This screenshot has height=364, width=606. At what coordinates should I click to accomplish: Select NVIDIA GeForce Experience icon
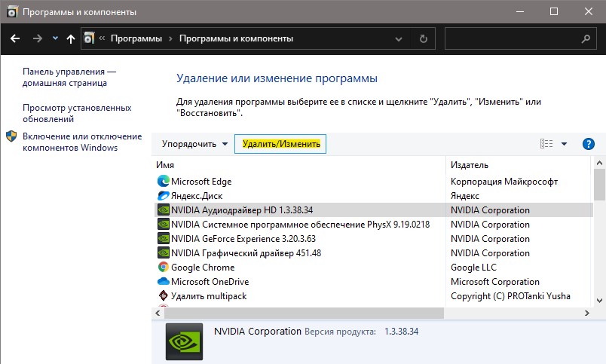tap(164, 238)
